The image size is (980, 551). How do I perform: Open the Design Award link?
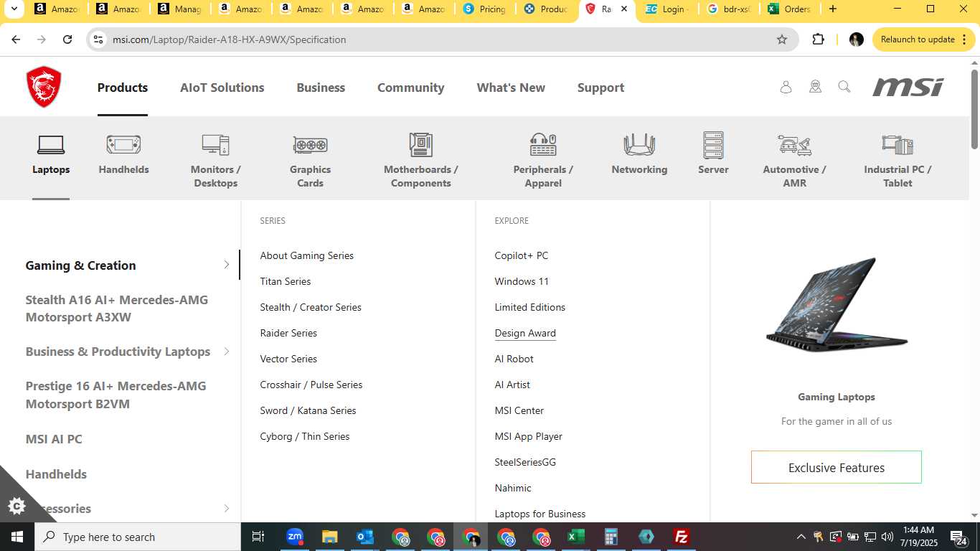pyautogui.click(x=525, y=333)
